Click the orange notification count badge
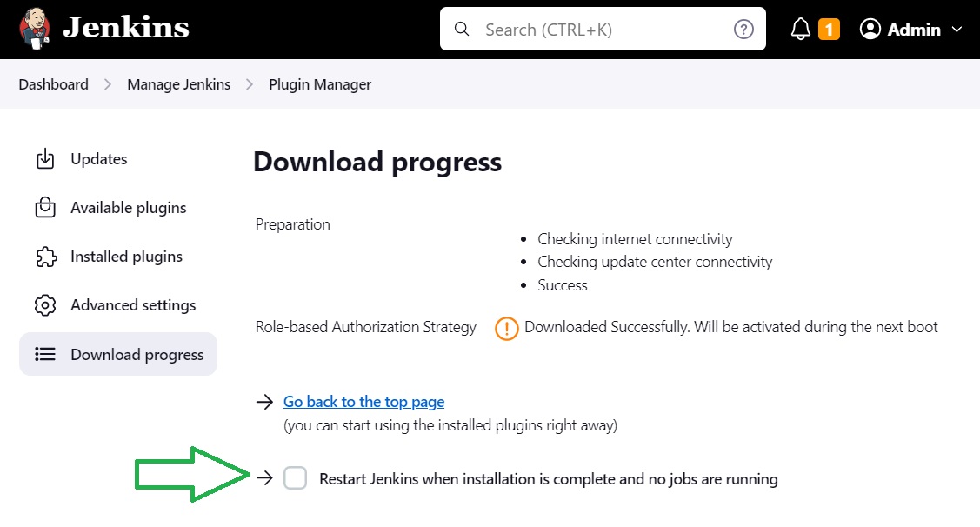The height and width of the screenshot is (527, 980). [x=829, y=30]
